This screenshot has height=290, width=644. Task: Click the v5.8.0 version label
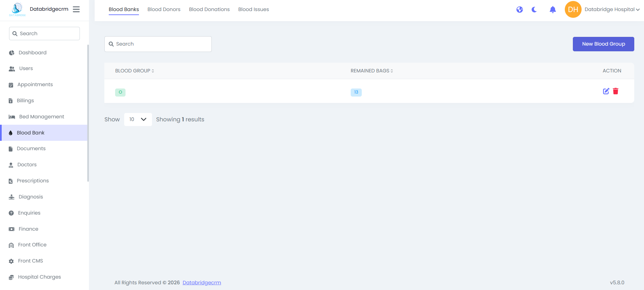tap(617, 283)
